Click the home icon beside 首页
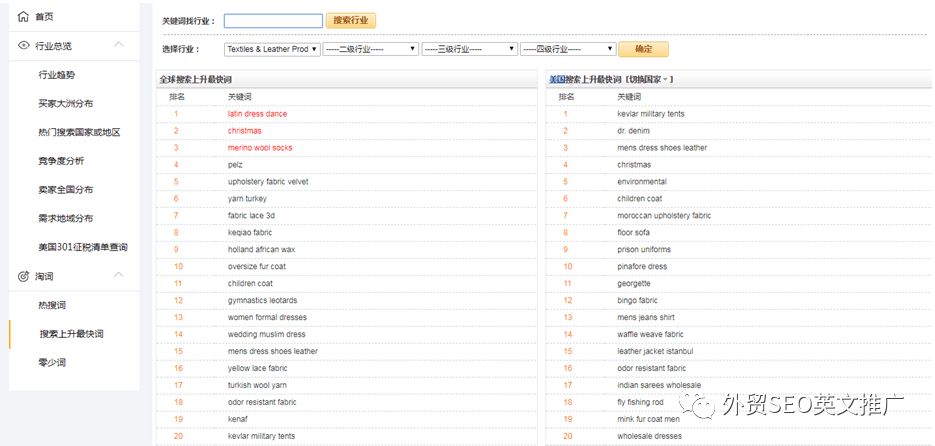 [x=23, y=17]
